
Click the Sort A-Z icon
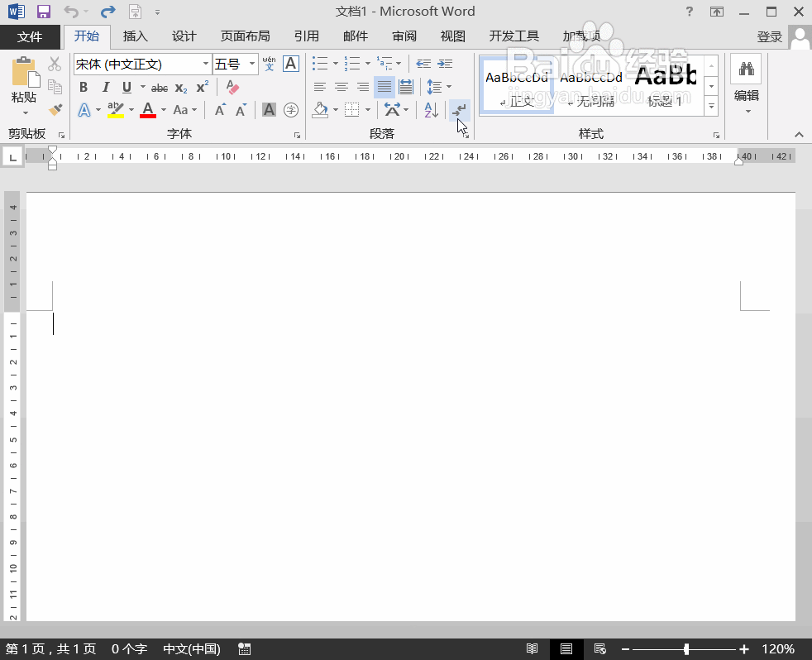431,110
